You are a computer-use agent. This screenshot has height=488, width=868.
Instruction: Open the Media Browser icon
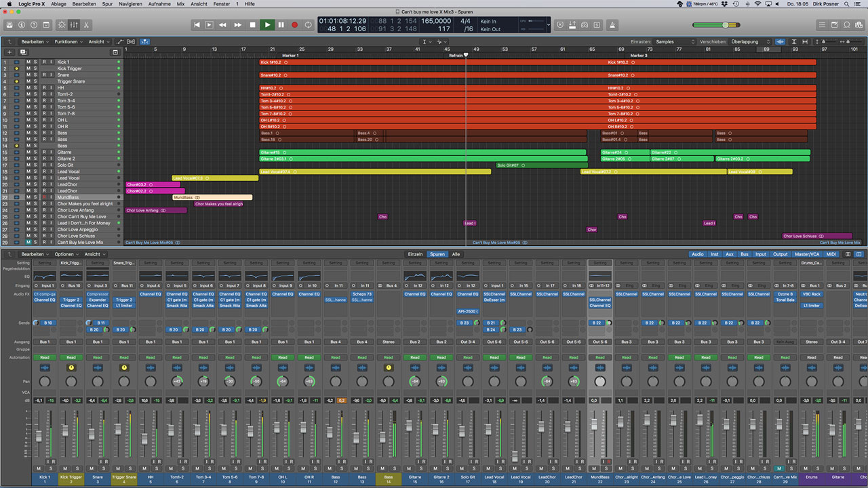tap(859, 25)
